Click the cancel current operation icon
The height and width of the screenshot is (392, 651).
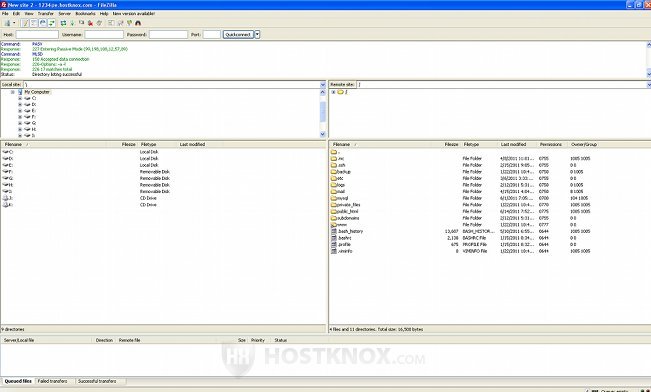[x=81, y=23]
